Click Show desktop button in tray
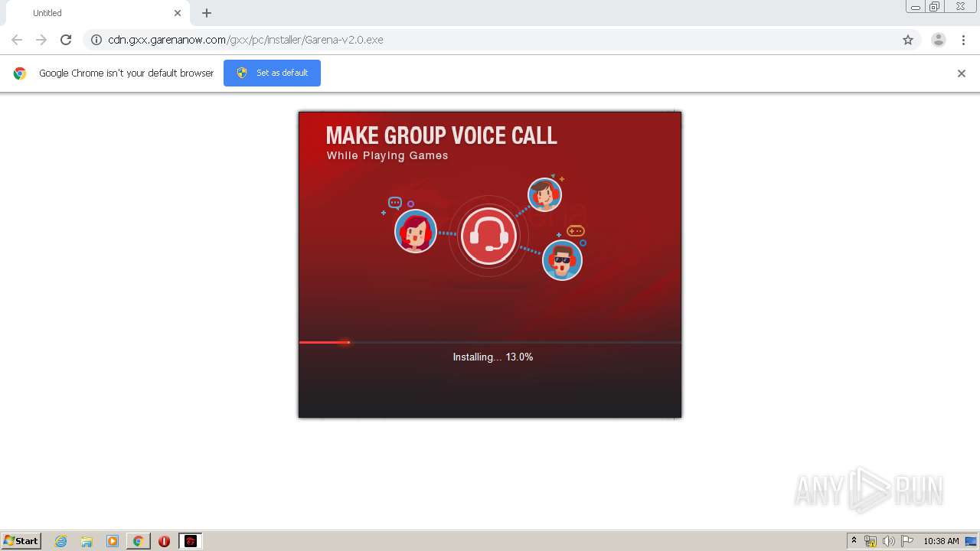980x551 pixels. click(x=972, y=541)
